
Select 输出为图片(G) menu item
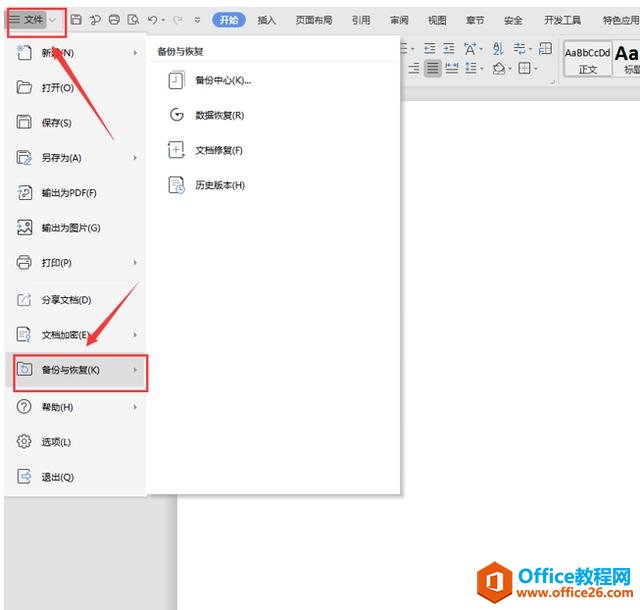[76, 227]
